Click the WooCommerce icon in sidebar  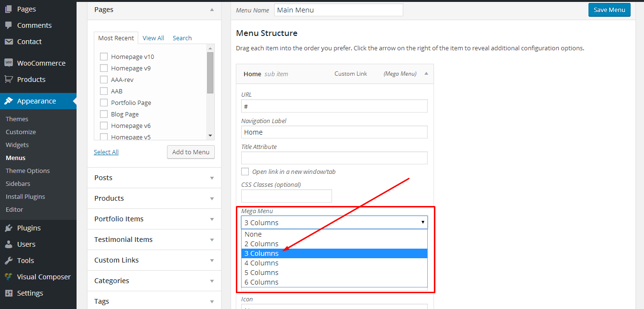point(9,63)
